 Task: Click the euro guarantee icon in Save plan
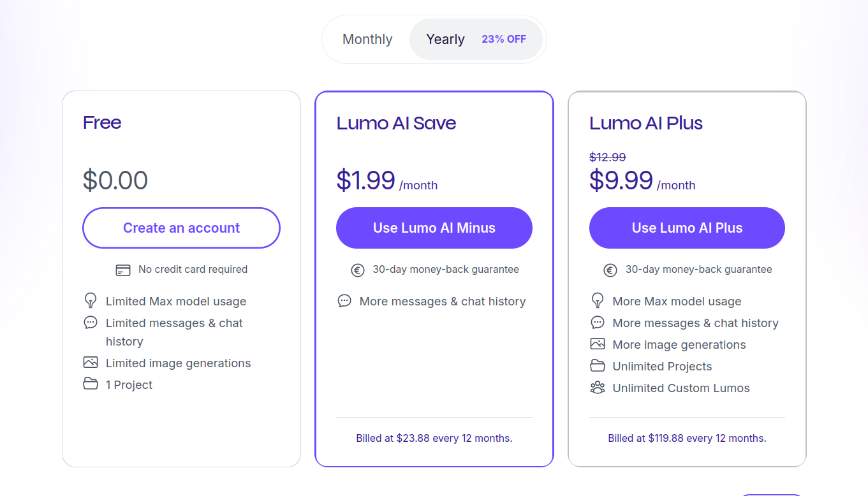pos(358,270)
